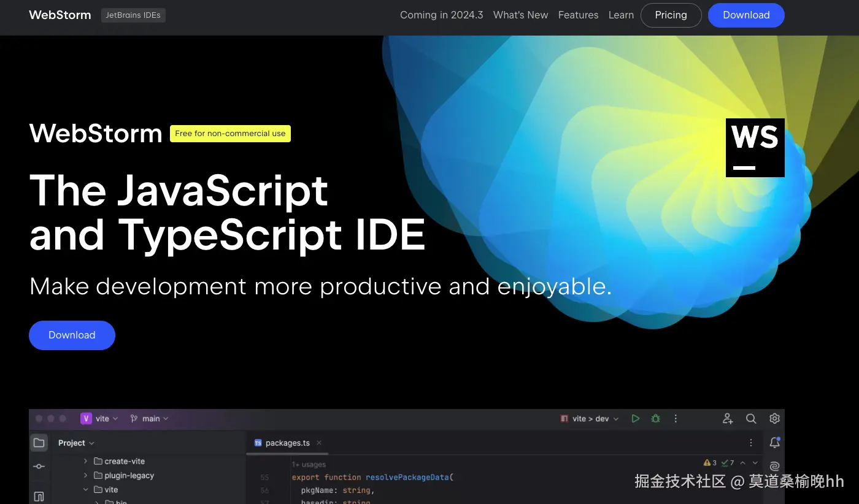Click the green Run icon in IDE toolbar
This screenshot has height=504, width=859.
(x=636, y=419)
